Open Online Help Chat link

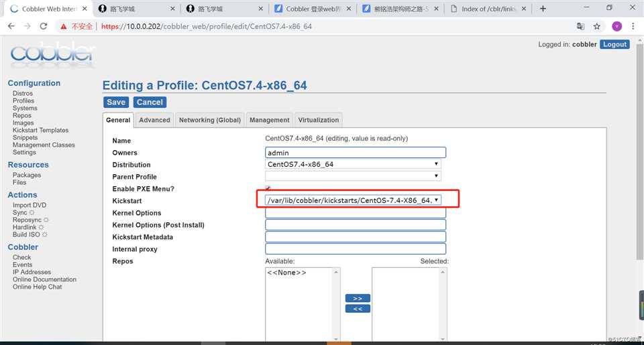point(37,287)
